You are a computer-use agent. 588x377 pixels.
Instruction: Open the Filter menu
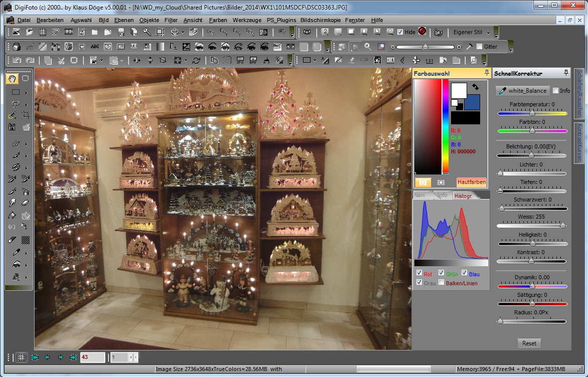pyautogui.click(x=171, y=20)
